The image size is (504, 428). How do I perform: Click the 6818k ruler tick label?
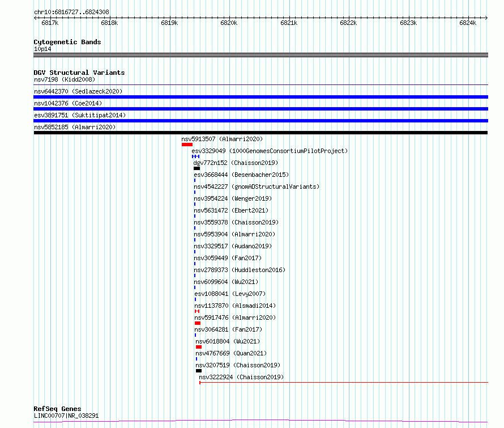coord(109,23)
